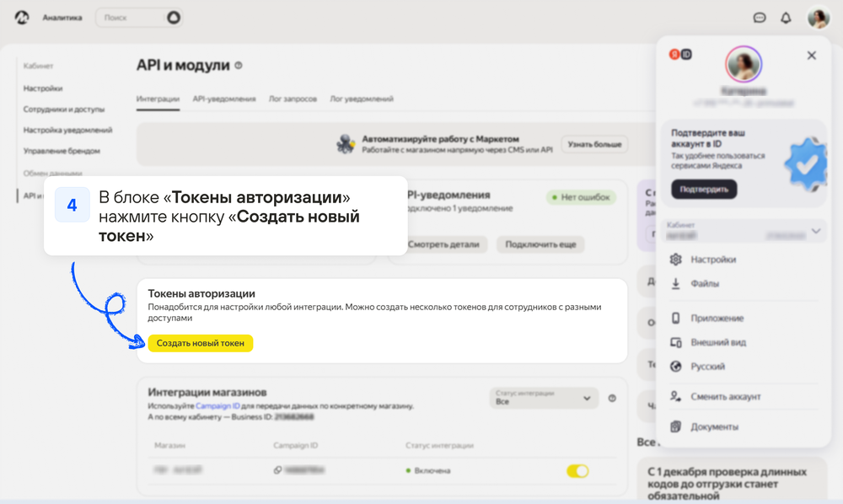The height and width of the screenshot is (504, 843).
Task: Click the Узнать больше button
Action: point(594,144)
